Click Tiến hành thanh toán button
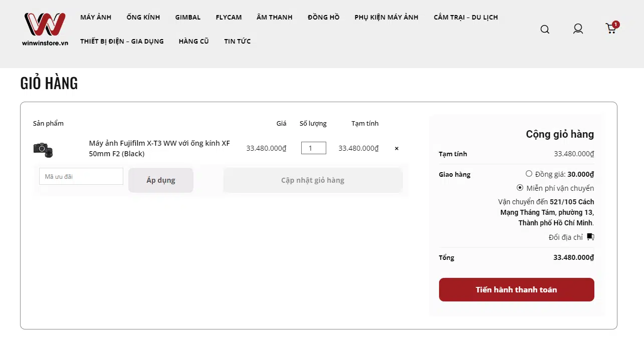The height and width of the screenshot is (350, 644). point(516,289)
